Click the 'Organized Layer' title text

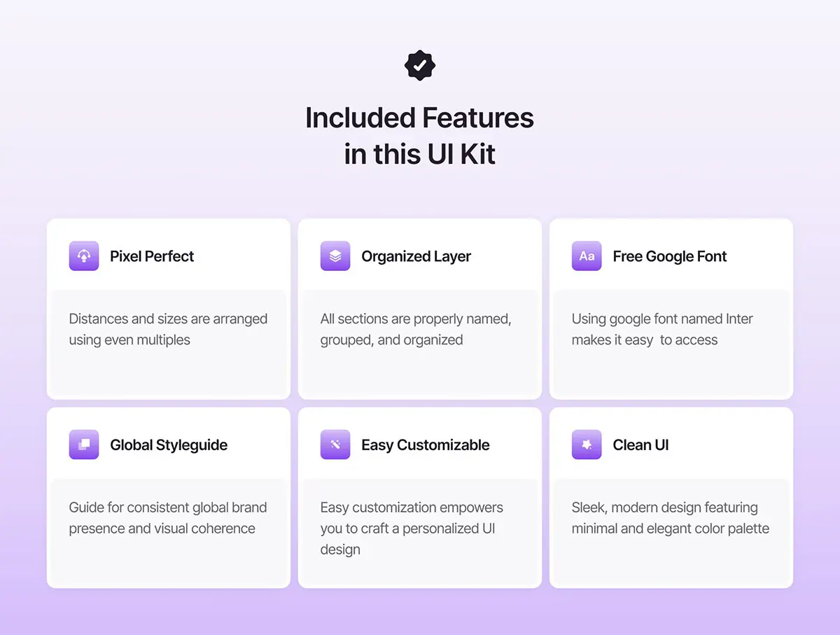[x=416, y=256]
